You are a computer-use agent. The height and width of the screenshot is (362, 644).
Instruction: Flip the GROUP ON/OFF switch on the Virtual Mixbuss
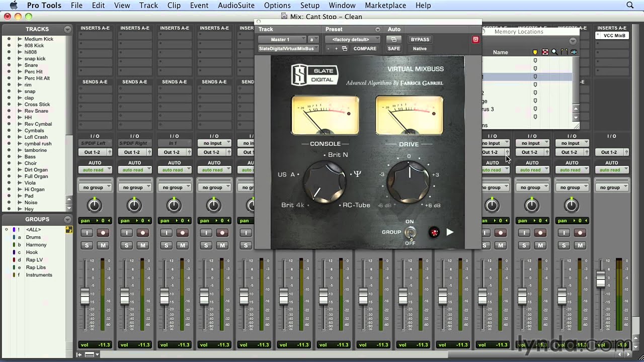point(411,232)
